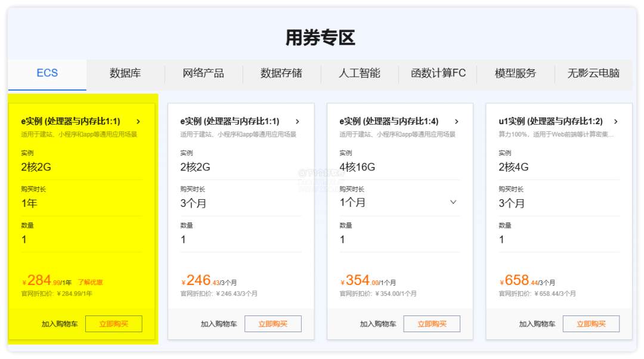Click 立即购买 on the ¥284.99 card
Screen dimensions: 644x359
tap(114, 324)
